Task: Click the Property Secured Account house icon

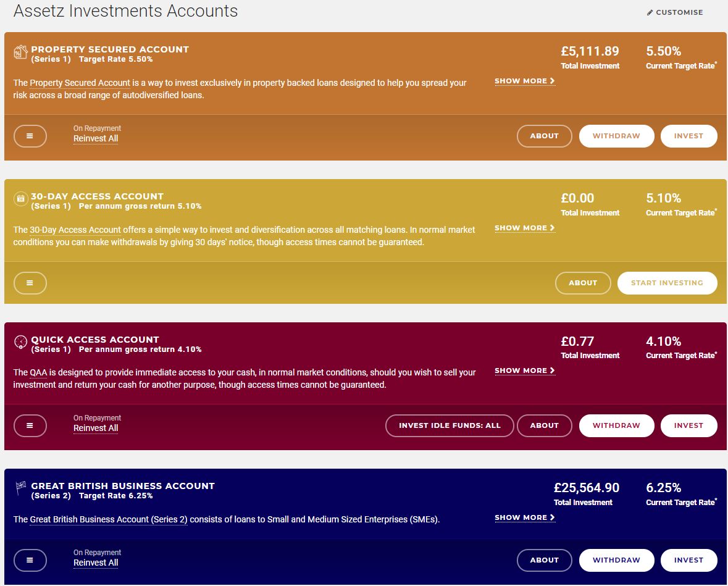Action: [20, 52]
